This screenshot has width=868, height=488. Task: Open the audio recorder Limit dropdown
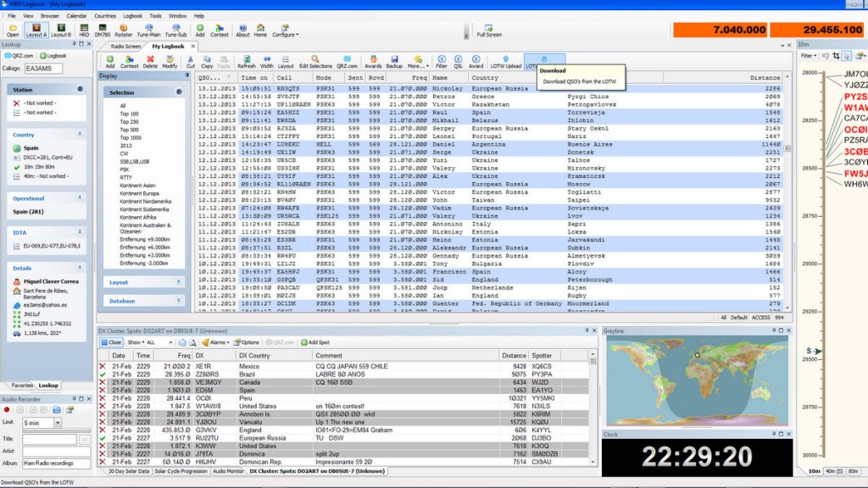56,423
